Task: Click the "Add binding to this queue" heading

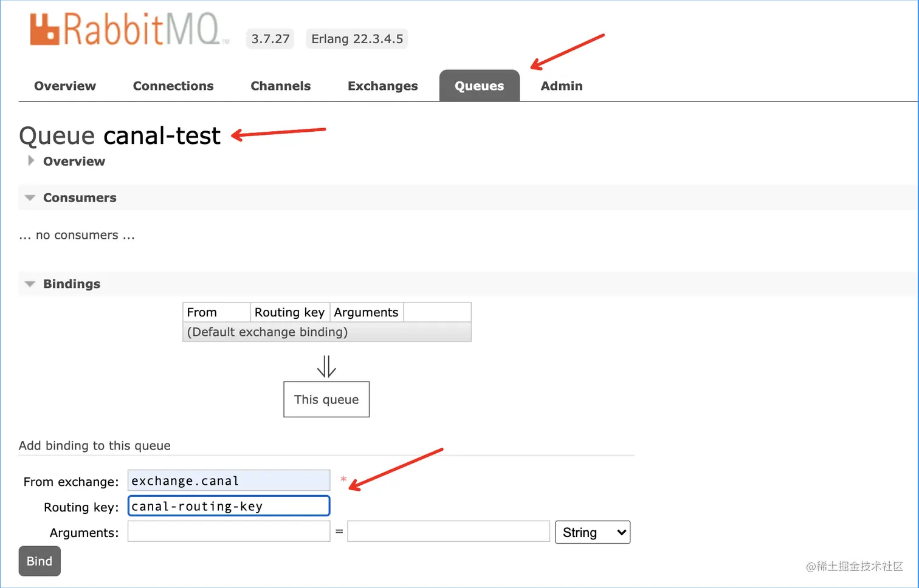Action: coord(95,445)
